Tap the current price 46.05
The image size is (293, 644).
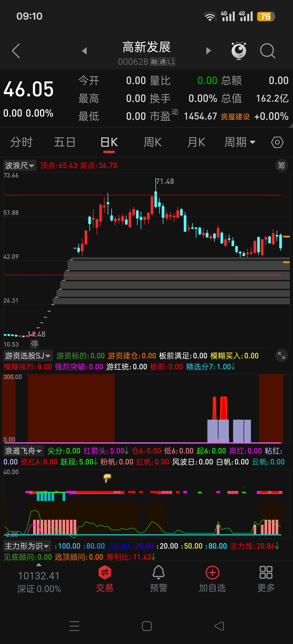(28, 89)
